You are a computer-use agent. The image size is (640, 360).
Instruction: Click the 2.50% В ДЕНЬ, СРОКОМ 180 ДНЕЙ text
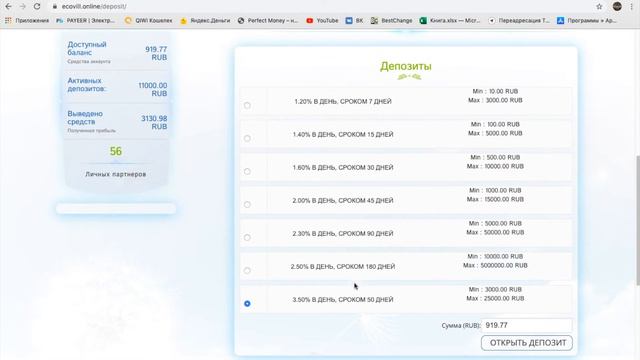click(343, 267)
